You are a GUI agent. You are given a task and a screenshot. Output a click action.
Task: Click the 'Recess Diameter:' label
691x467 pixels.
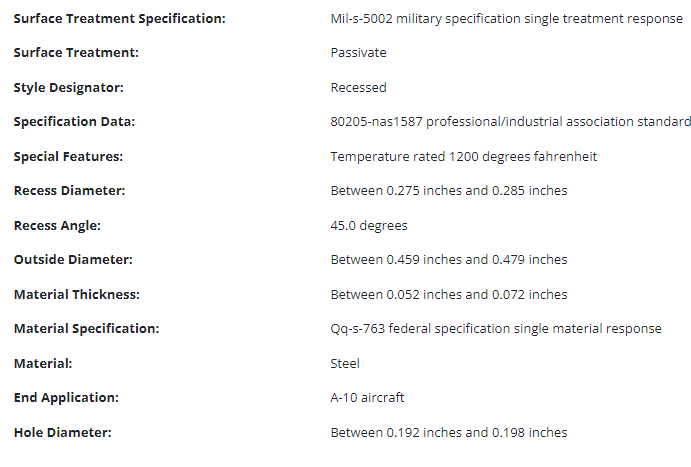70,191
